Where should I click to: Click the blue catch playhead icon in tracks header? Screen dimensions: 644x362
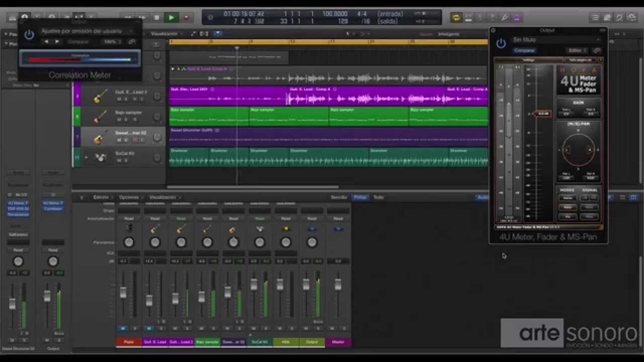coord(217,34)
